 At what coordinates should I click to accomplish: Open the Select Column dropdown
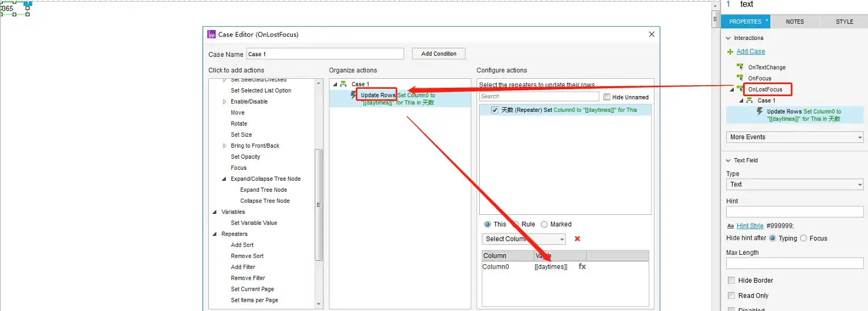(524, 239)
